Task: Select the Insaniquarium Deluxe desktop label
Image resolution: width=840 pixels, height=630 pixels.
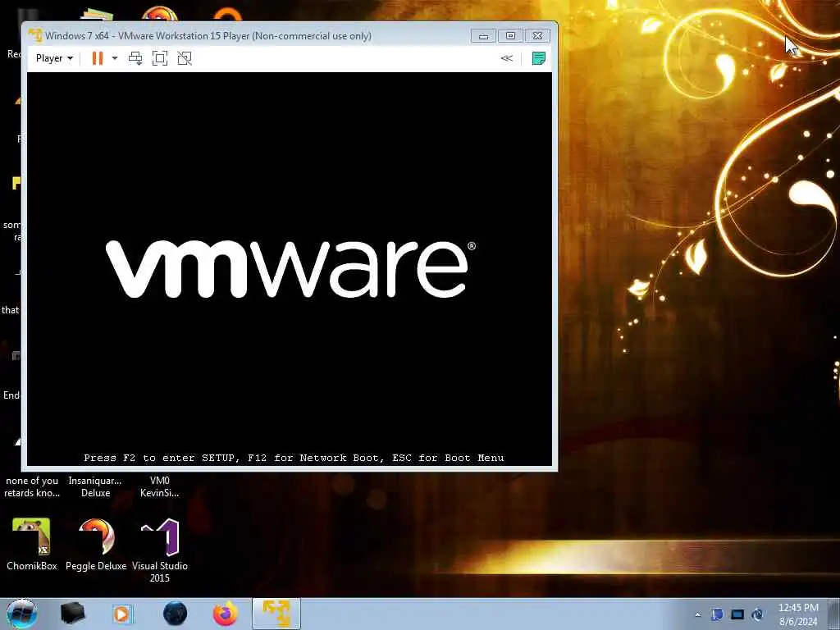Action: [x=95, y=487]
